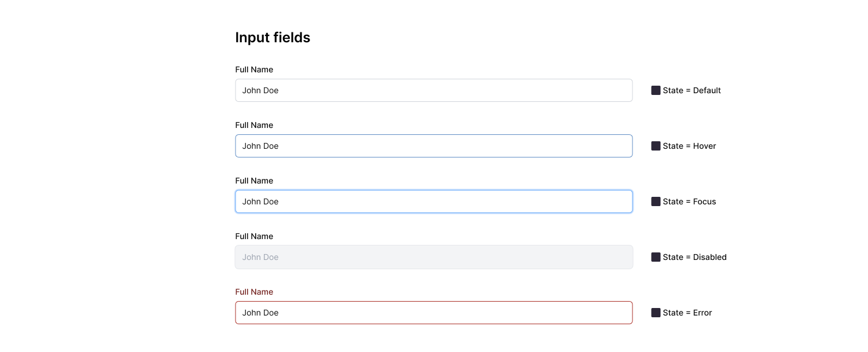This screenshot has width=868, height=352.
Task: Click the dark square beside State = Default
Action: pos(656,90)
